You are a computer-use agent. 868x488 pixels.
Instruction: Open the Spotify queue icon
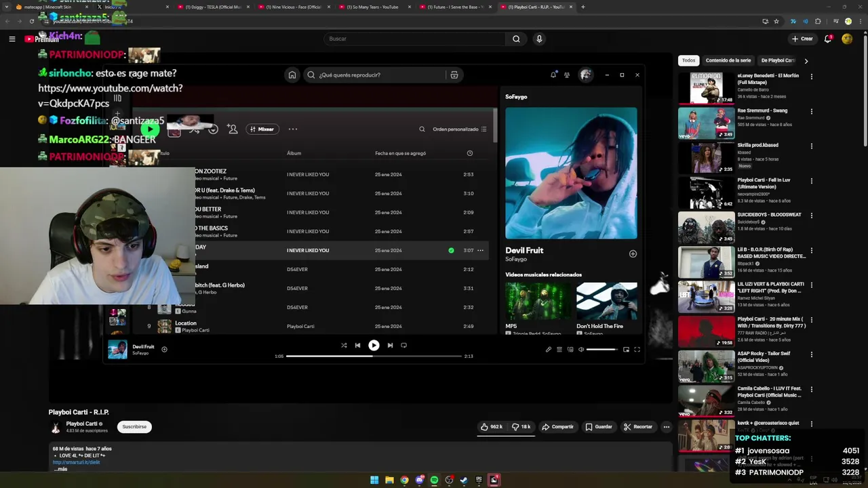point(559,349)
